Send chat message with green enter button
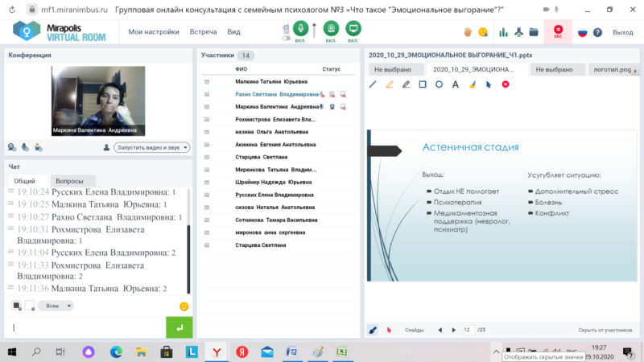The width and height of the screenshot is (644, 362). click(x=179, y=327)
